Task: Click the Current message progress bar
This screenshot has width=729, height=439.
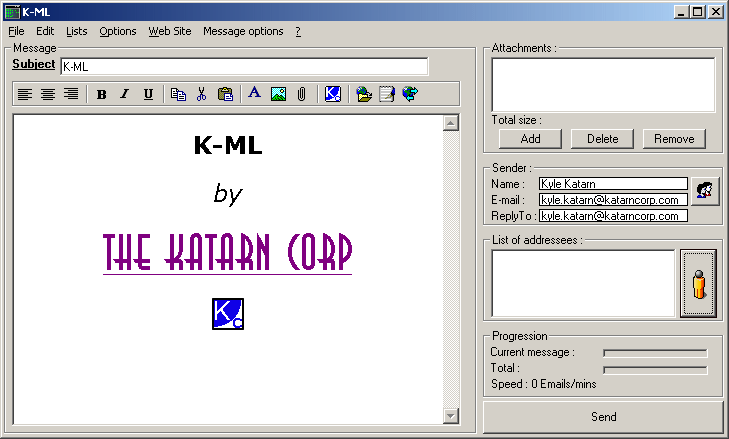Action: tap(655, 353)
